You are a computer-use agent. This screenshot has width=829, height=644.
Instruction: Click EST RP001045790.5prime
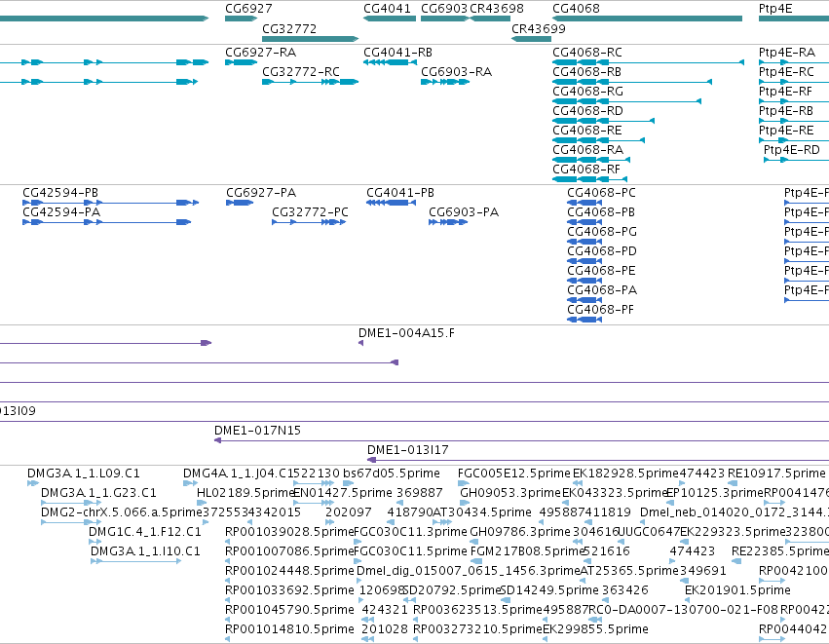[289, 610]
